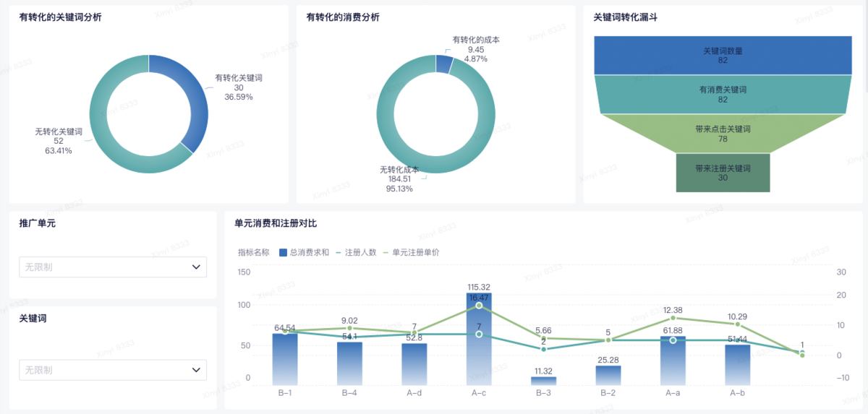Click the 无转化成本 95.13% label

coord(399,178)
